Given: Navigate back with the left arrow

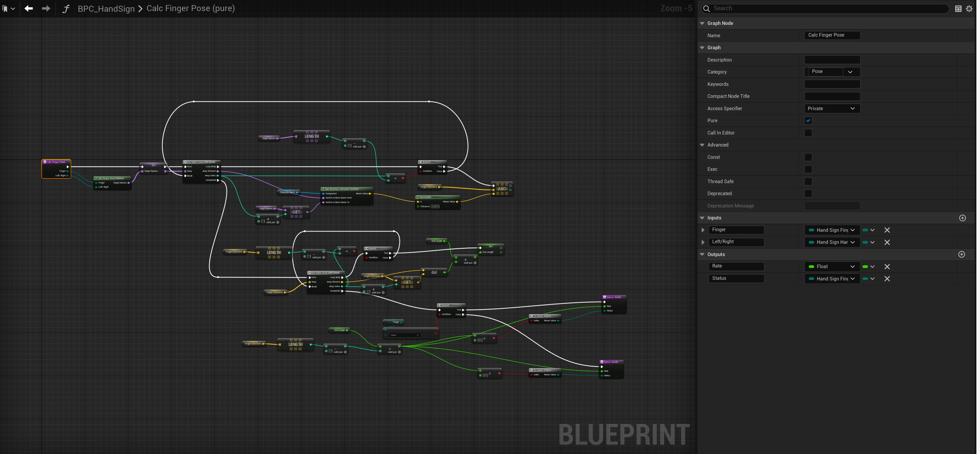Looking at the screenshot, I should [x=29, y=8].
